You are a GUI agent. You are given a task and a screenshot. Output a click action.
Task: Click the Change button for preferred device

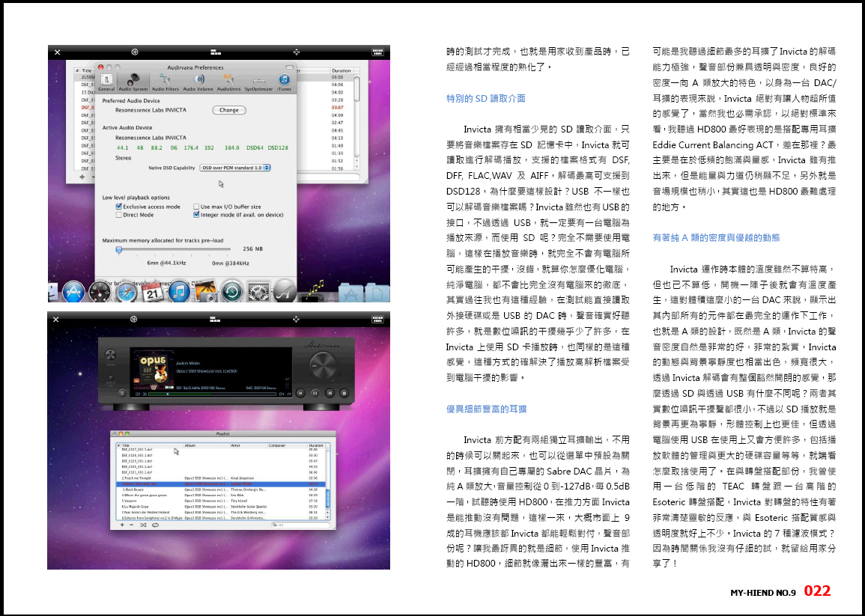[229, 110]
